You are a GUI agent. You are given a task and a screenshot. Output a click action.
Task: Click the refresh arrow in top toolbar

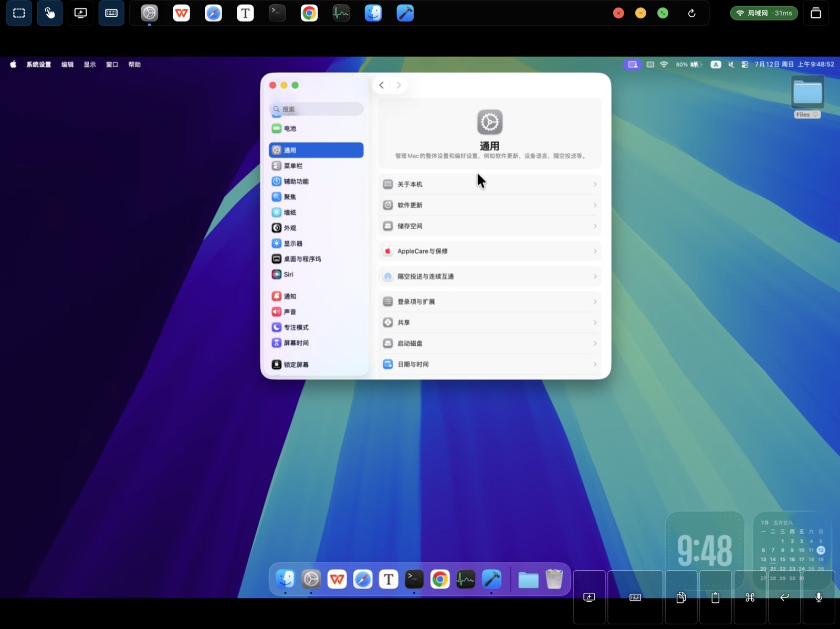pyautogui.click(x=692, y=13)
